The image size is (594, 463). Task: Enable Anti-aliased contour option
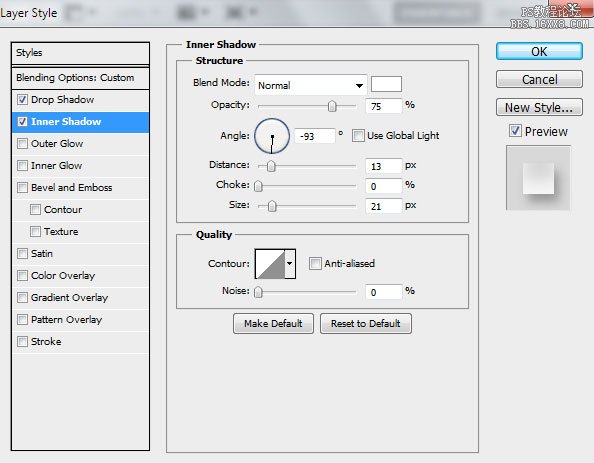[315, 263]
